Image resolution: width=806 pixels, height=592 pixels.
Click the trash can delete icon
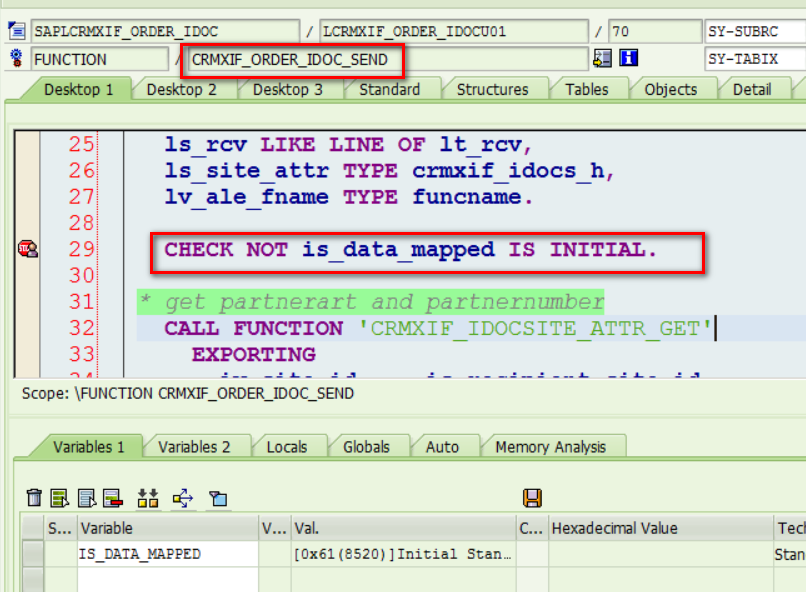point(34,497)
